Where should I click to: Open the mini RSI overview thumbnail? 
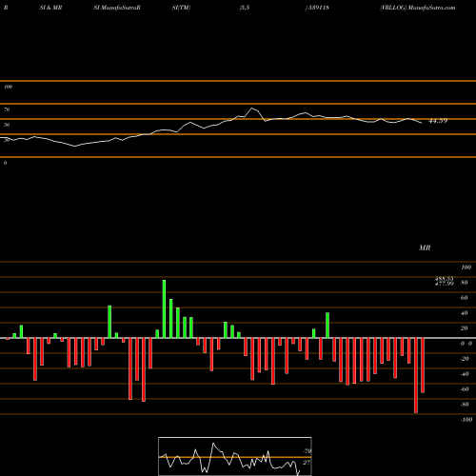pos(235,456)
